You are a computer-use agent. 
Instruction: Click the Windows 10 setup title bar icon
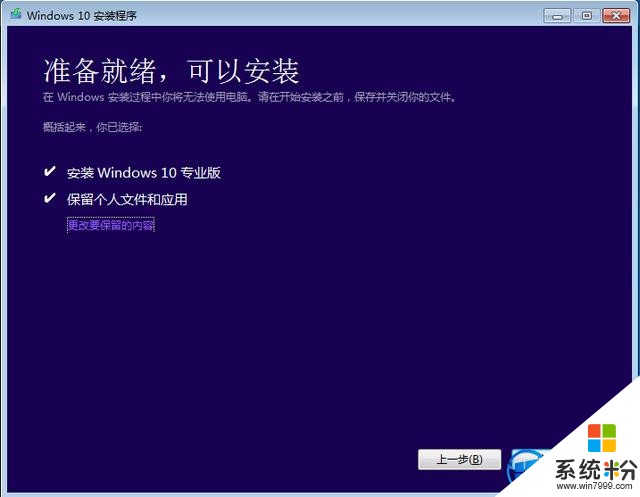pos(16,14)
